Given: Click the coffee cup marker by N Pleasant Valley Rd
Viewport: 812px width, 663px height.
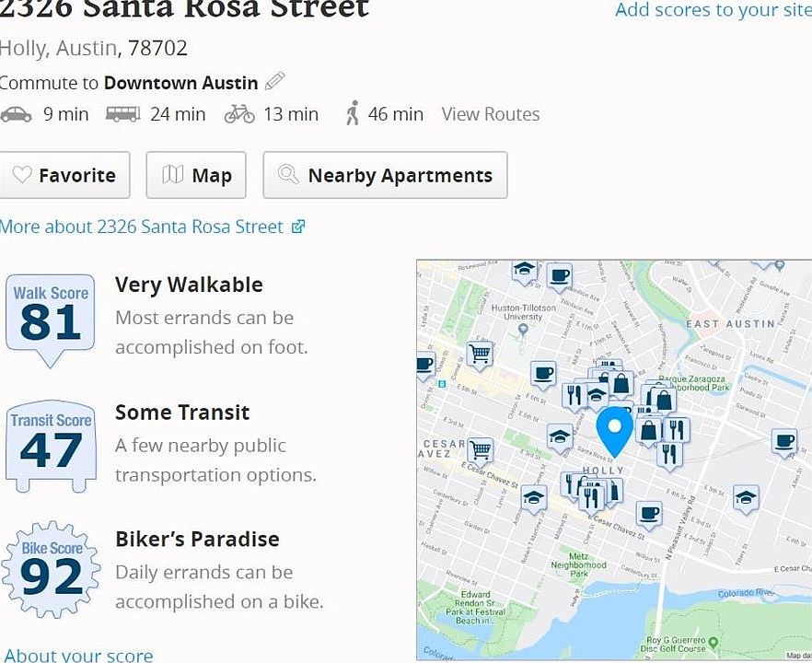Looking at the screenshot, I should click(649, 513).
